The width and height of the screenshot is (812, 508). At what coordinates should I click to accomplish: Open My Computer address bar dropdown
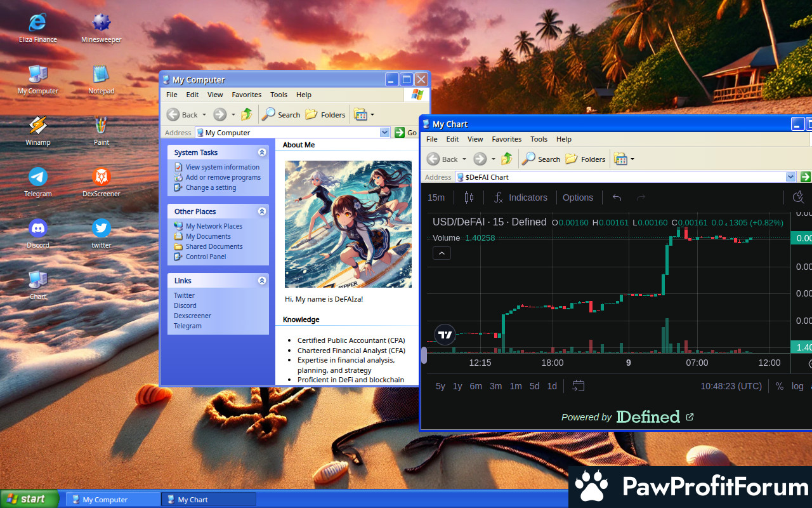coord(384,133)
